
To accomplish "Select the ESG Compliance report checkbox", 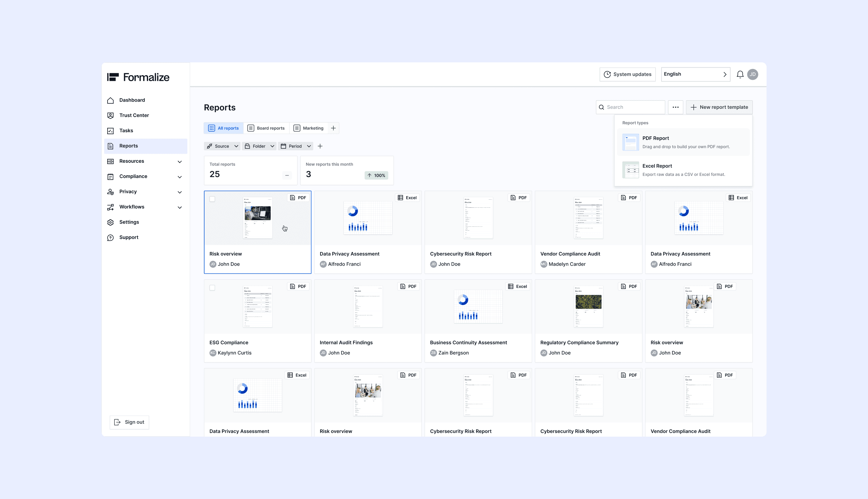I will 212,288.
